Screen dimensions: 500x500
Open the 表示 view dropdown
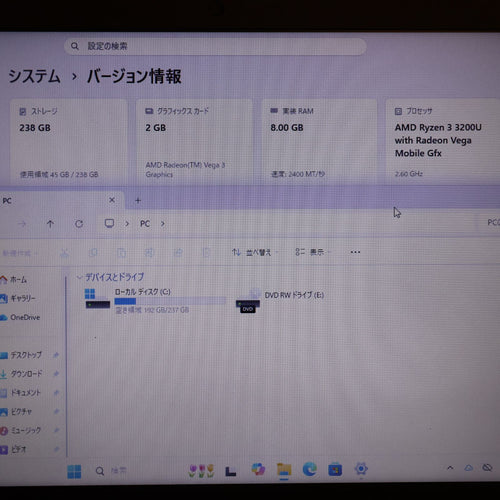point(313,252)
